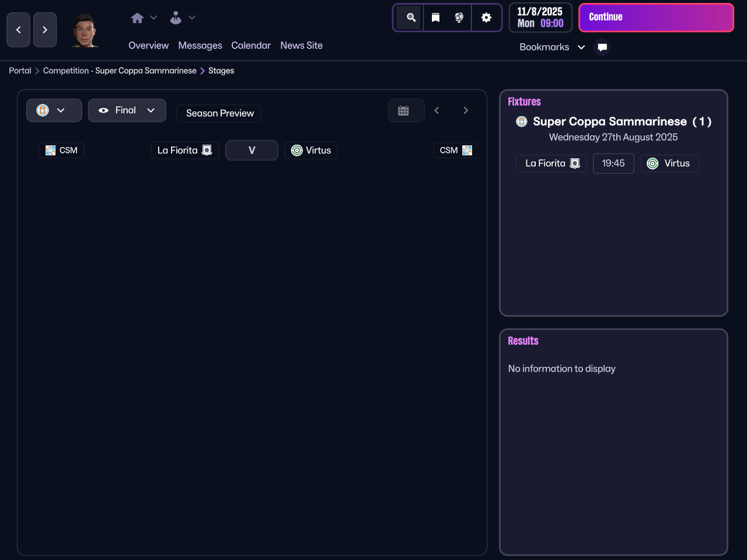Open the Messages tab
The image size is (747, 560).
tap(200, 45)
